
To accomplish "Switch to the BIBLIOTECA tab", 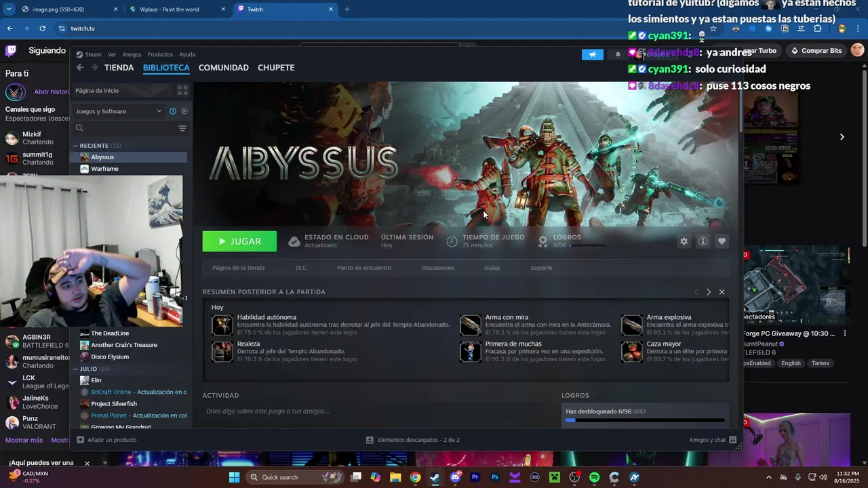I will 166,68.
